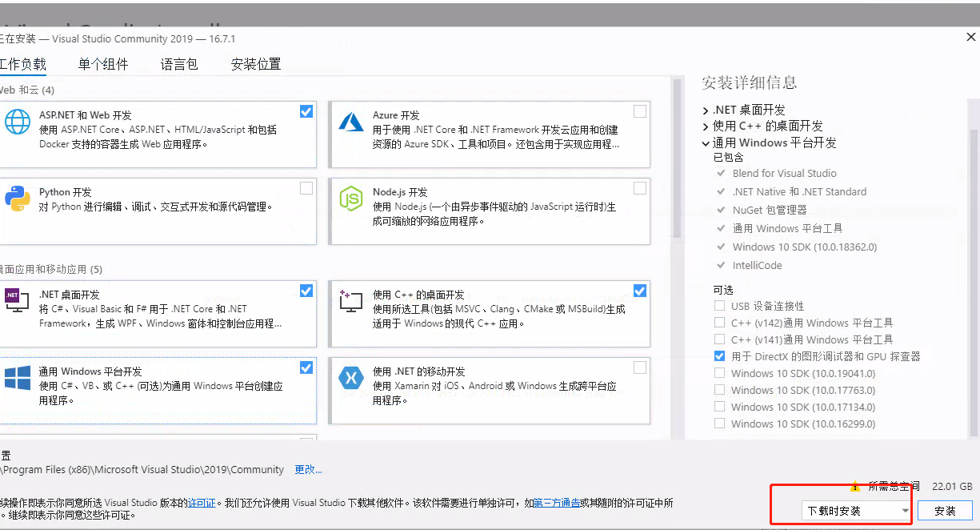Screen dimensions: 980x530
Task: Open the 许可证 license link
Action: [202, 503]
